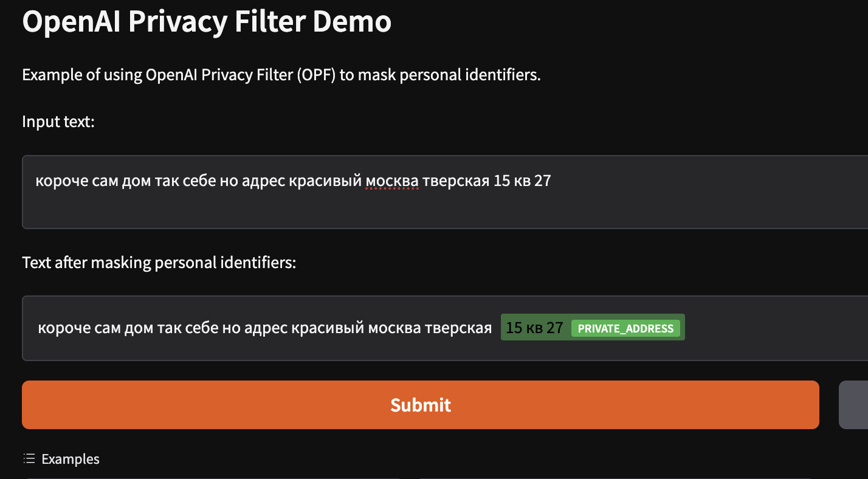Click the green PRIVATE_ADDRESS badge

(x=627, y=328)
